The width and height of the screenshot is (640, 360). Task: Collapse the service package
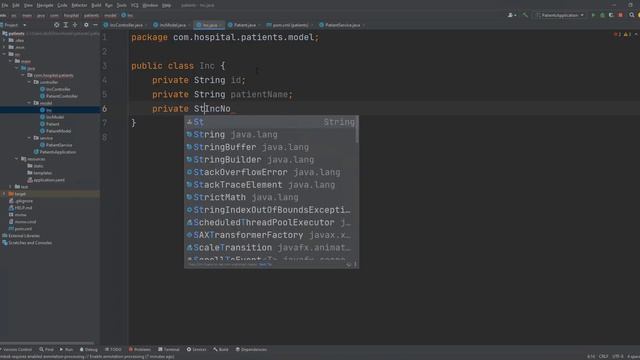30,138
